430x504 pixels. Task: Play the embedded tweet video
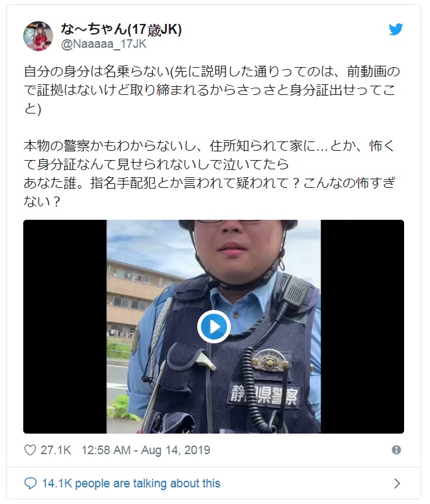213,327
